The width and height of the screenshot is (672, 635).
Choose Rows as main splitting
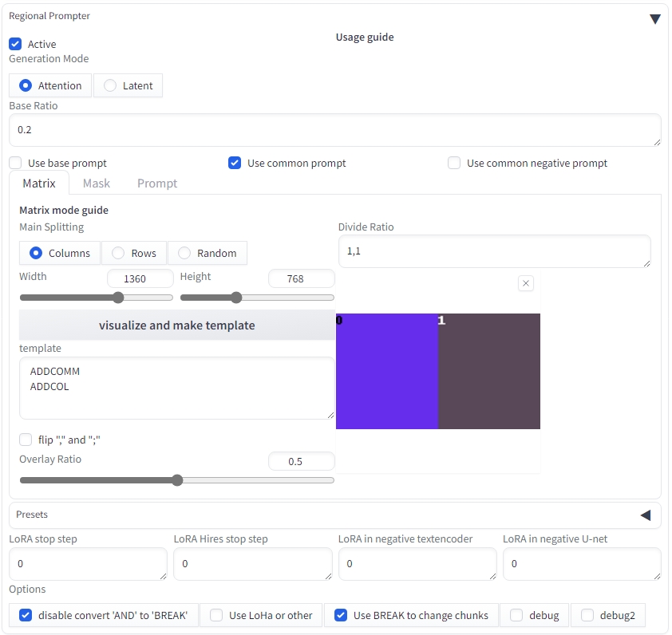click(118, 254)
